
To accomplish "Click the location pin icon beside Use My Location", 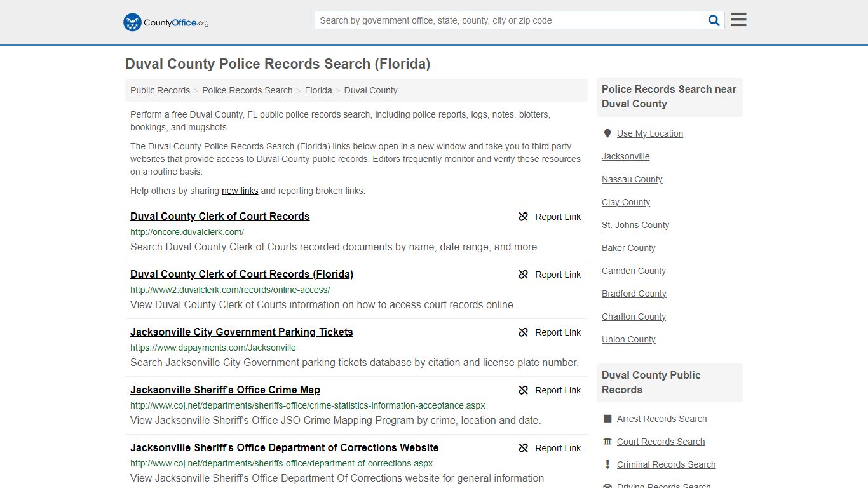I will 607,133.
